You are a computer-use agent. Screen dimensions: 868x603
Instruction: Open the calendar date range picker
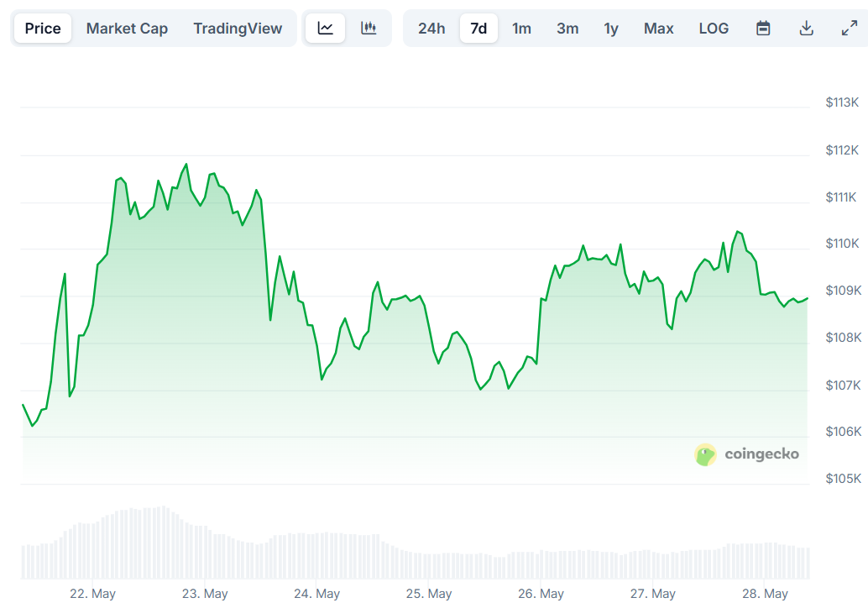[763, 29]
